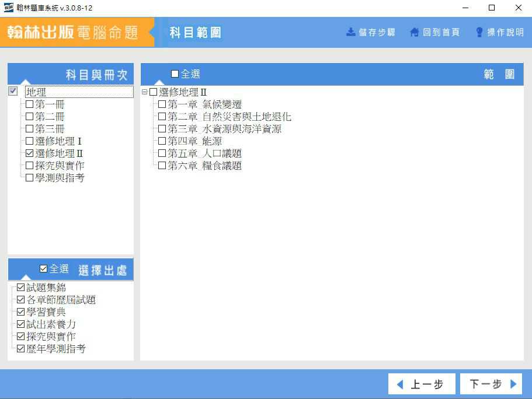Maximize the 翰林題庫系統 window
The image size is (532, 399).
[x=492, y=8]
